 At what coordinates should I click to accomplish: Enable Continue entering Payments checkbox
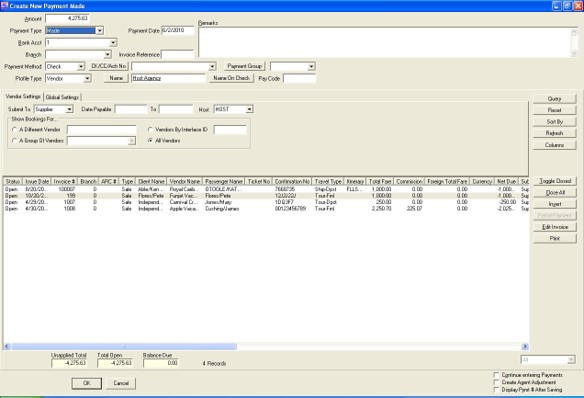point(496,375)
